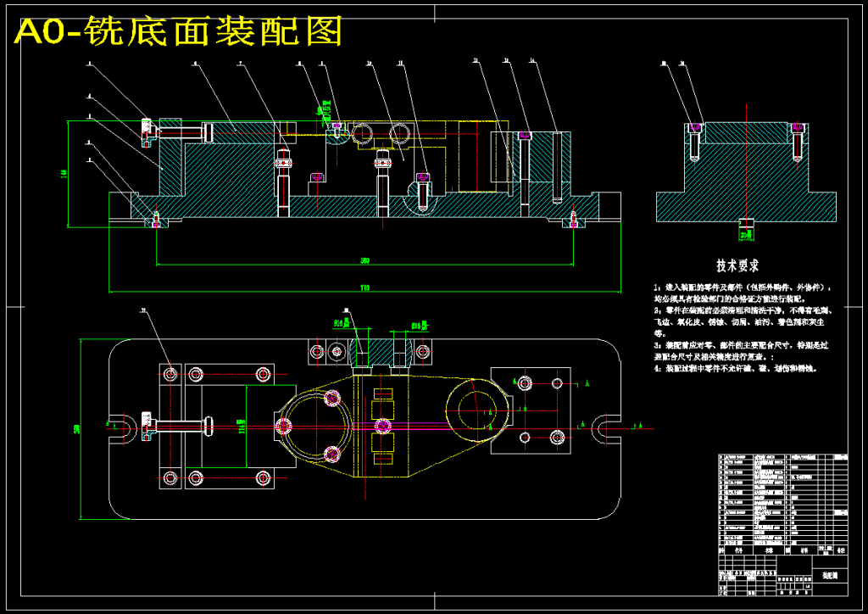868x614 pixels.
Task: Select the magenta center bolt in plan view
Action: [383, 426]
